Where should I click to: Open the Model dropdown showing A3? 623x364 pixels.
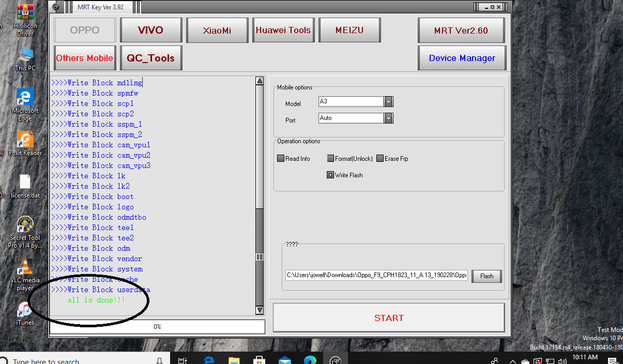(x=389, y=102)
